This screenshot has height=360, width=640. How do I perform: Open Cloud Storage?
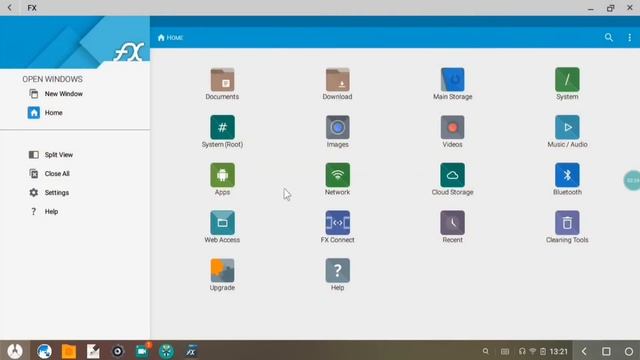click(452, 179)
